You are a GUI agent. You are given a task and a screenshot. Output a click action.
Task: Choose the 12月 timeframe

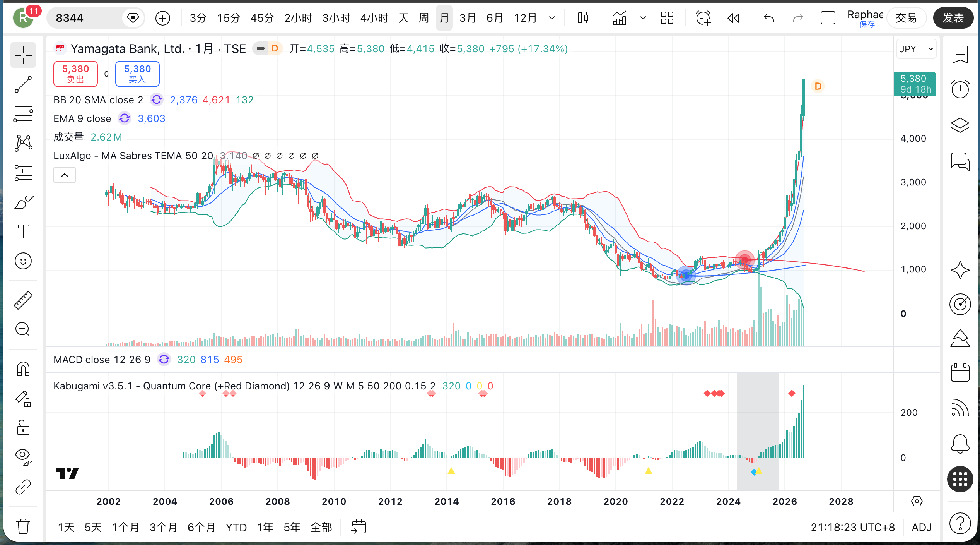click(525, 18)
